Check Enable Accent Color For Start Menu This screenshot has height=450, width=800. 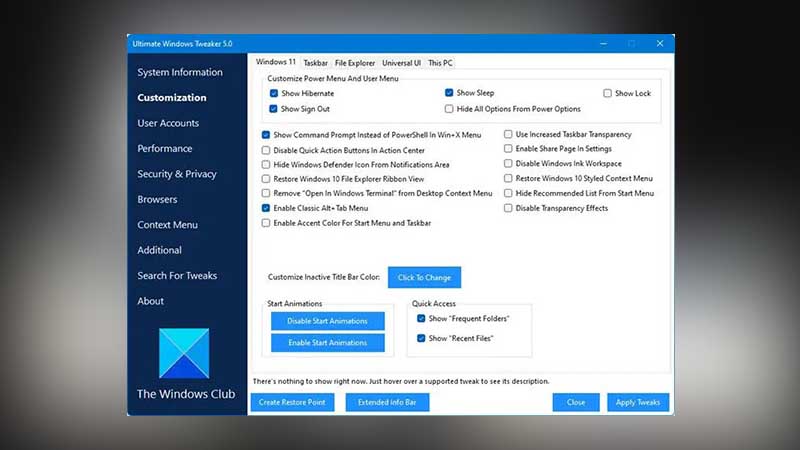(x=266, y=223)
